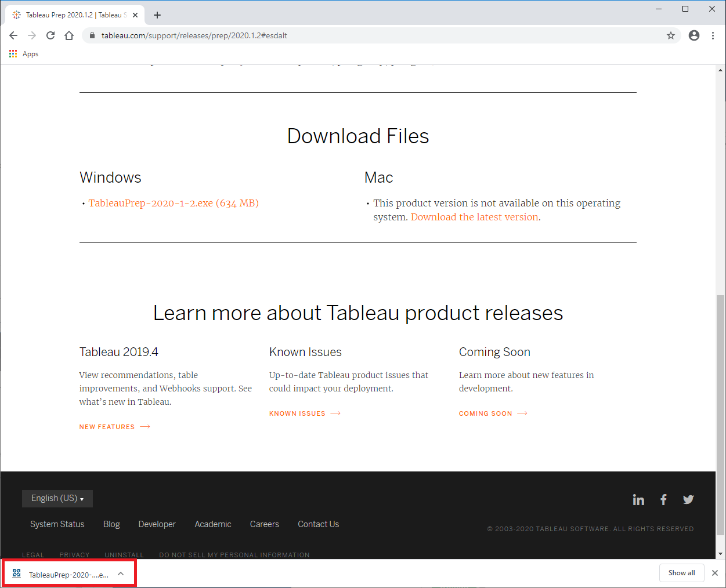The width and height of the screenshot is (726, 588).
Task: Maximize the Chrome window
Action: point(685,9)
